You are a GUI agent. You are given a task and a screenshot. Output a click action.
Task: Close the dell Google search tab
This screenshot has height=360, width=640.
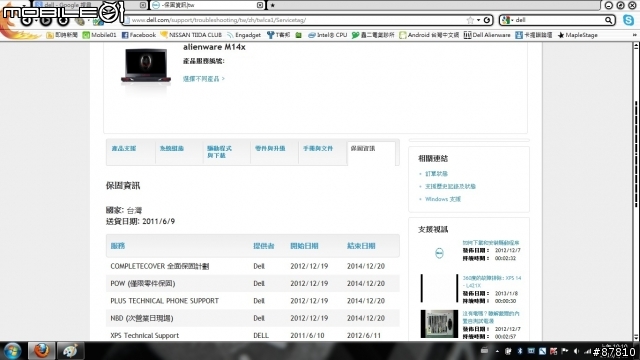142,5
